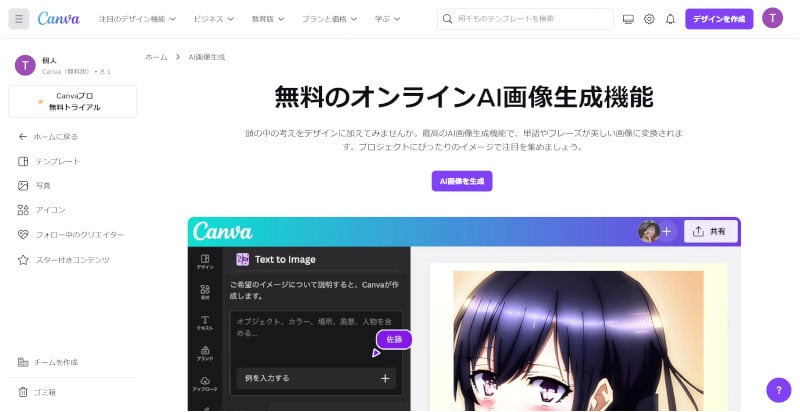Click the 写真 sidebar icon

click(23, 186)
